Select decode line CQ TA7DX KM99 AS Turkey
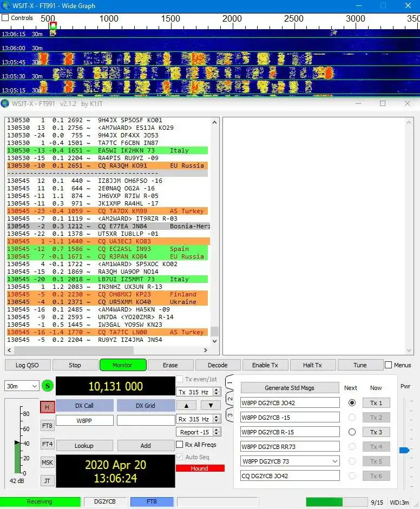The width and height of the screenshot is (420, 509). [x=107, y=211]
